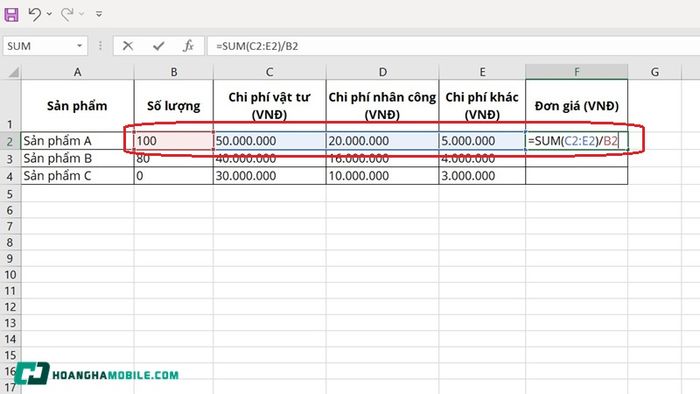Click the 'Số lượng' header cell
This screenshot has height=394, width=700.
(174, 106)
